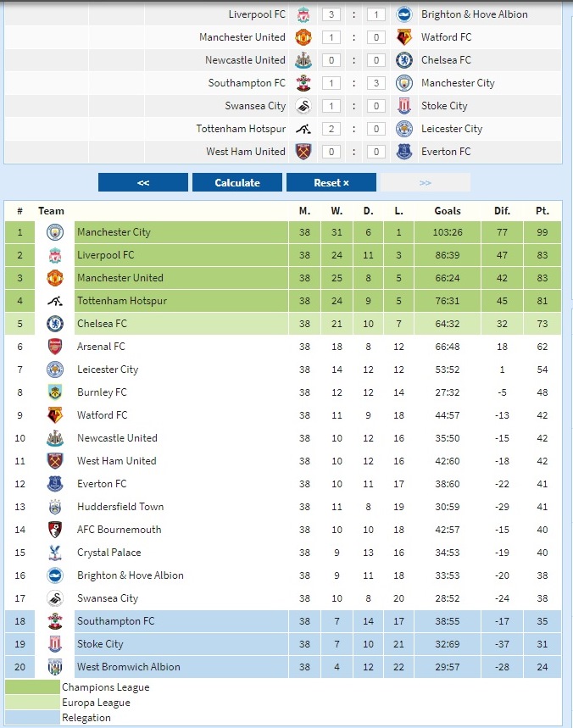Go to previous matchday with << button
This screenshot has height=728, width=573.
[x=143, y=182]
